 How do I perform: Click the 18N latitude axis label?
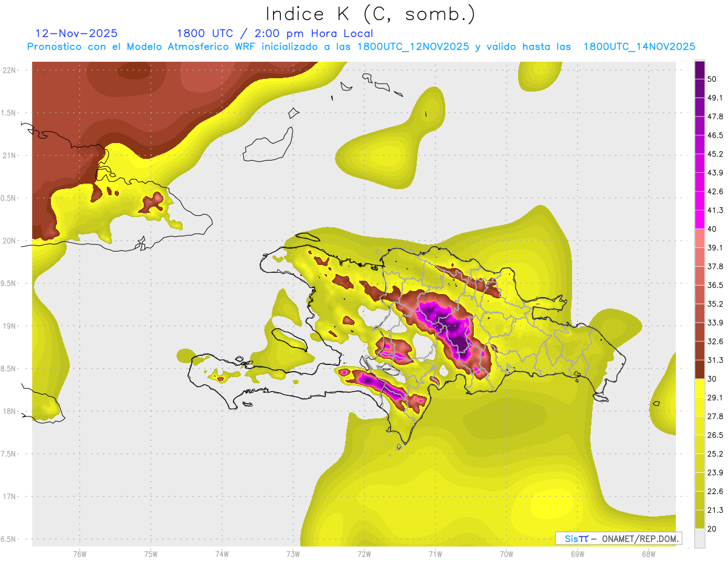(x=9, y=412)
